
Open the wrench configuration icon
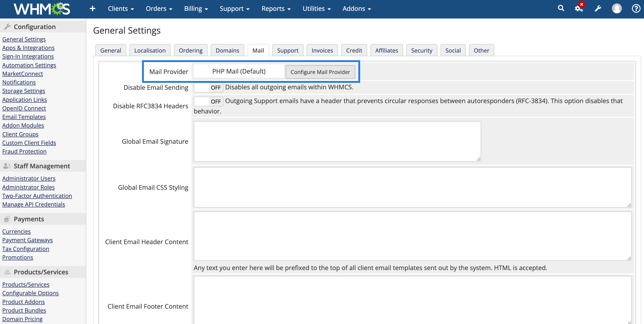(x=598, y=9)
